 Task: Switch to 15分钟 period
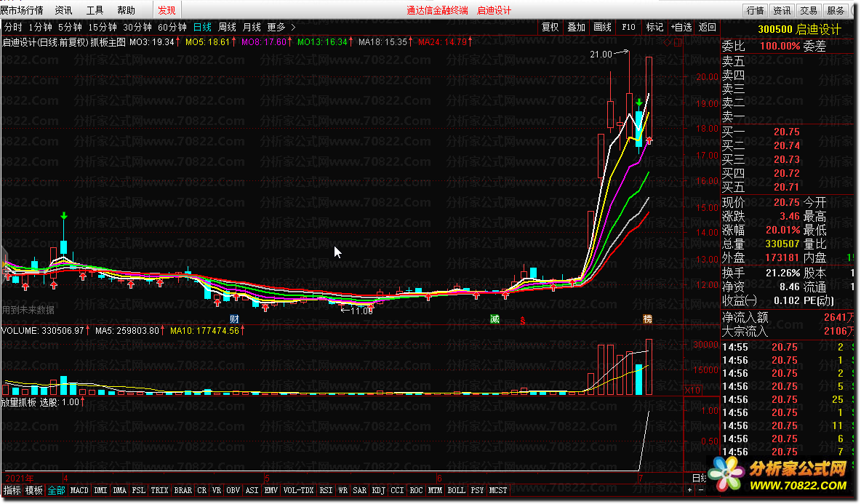click(102, 27)
